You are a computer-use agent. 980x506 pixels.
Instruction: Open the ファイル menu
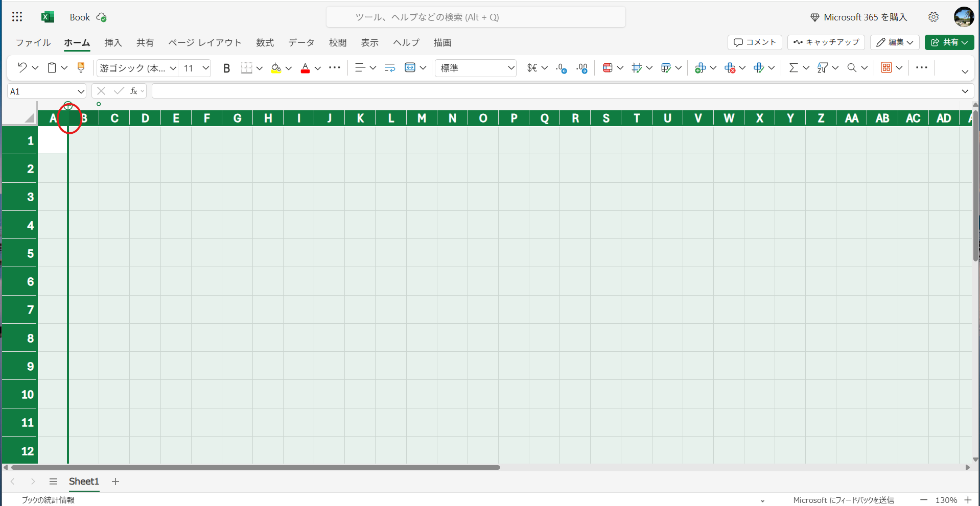(33, 42)
